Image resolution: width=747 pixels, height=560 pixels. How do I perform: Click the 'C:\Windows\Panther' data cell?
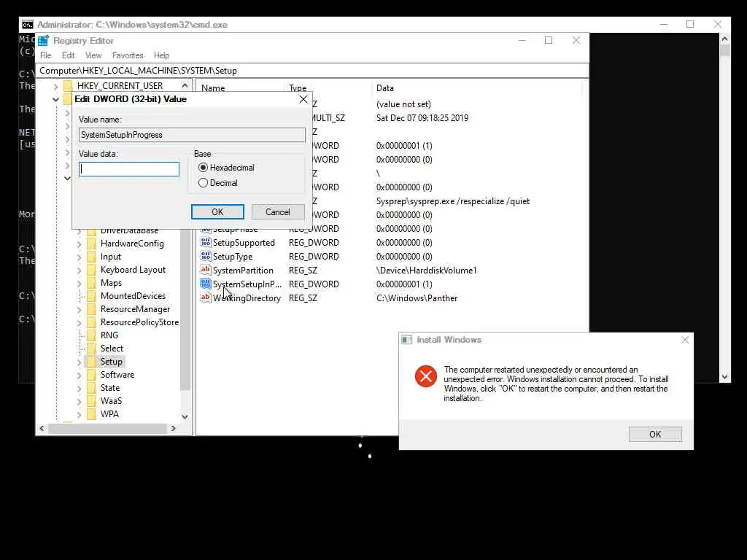[417, 298]
